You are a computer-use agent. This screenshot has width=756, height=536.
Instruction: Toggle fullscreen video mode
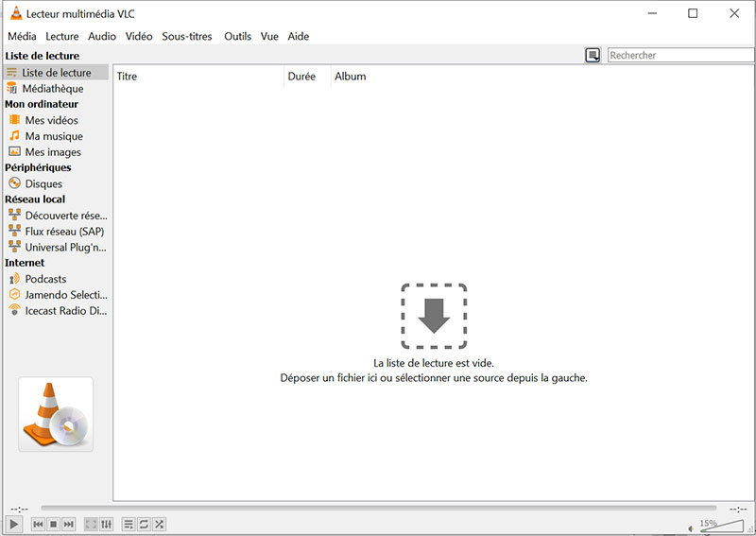91,524
